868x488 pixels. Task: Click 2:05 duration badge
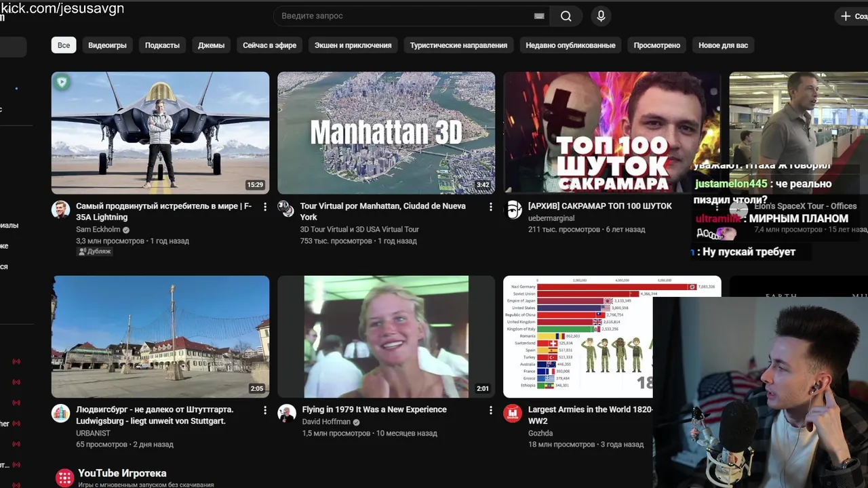point(256,389)
